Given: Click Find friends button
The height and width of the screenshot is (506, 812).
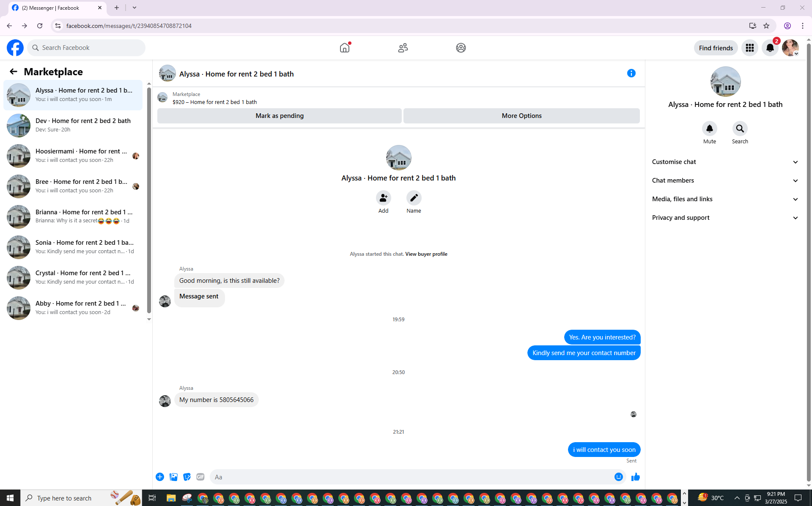Looking at the screenshot, I should tap(716, 48).
